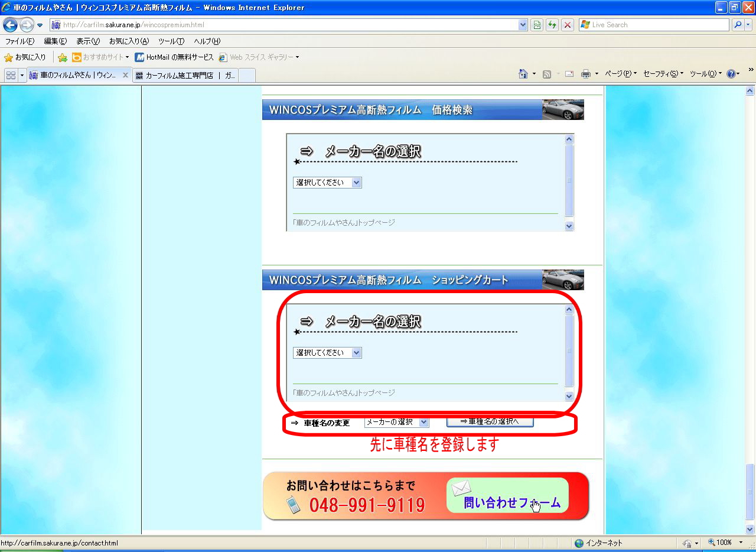Screen dimensions: 756x552
Task: Click the main page scrollbar up arrow
Action: point(750,91)
